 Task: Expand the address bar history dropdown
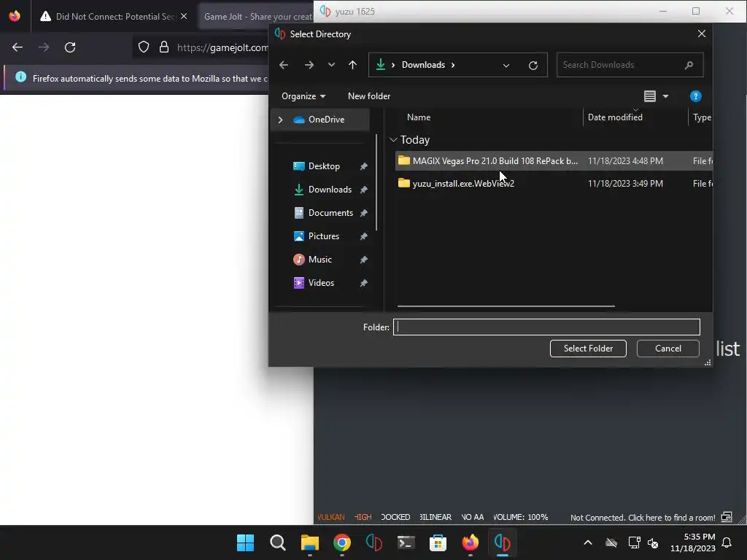[x=506, y=65]
